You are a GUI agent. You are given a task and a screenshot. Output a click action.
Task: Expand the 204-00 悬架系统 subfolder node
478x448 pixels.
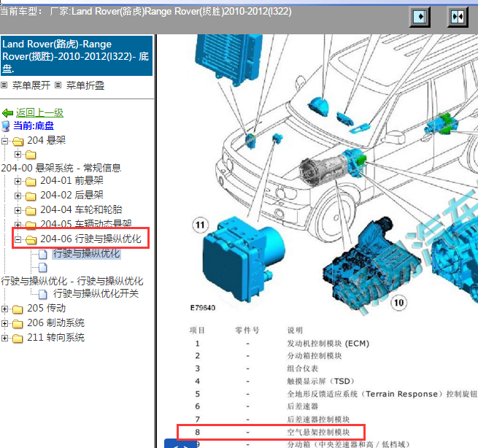click(x=18, y=154)
